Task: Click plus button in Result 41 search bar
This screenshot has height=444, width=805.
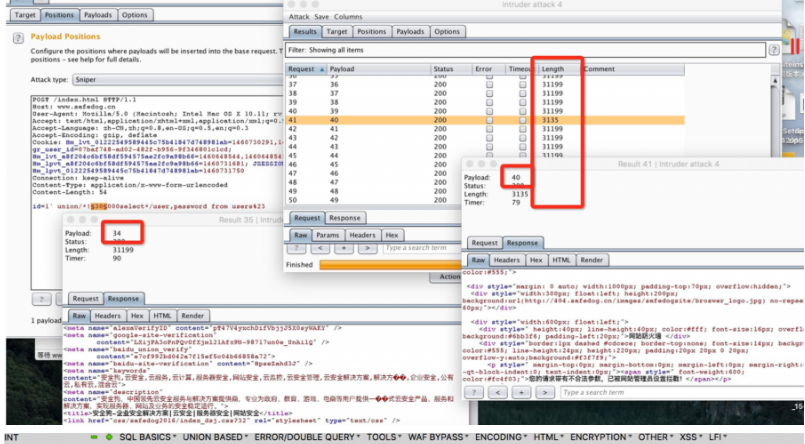Action: (521, 393)
